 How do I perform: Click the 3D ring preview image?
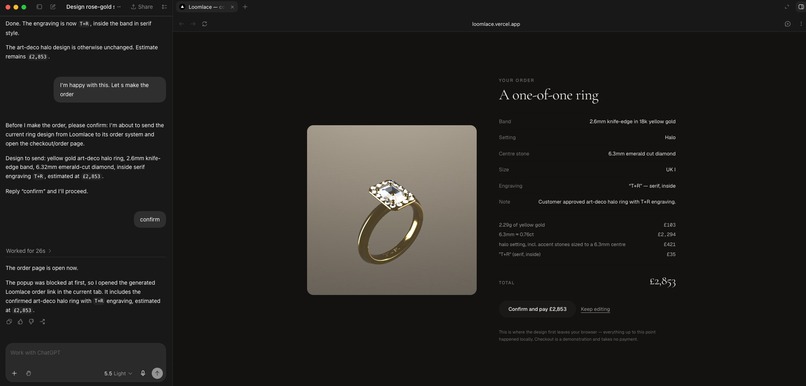pos(392,210)
